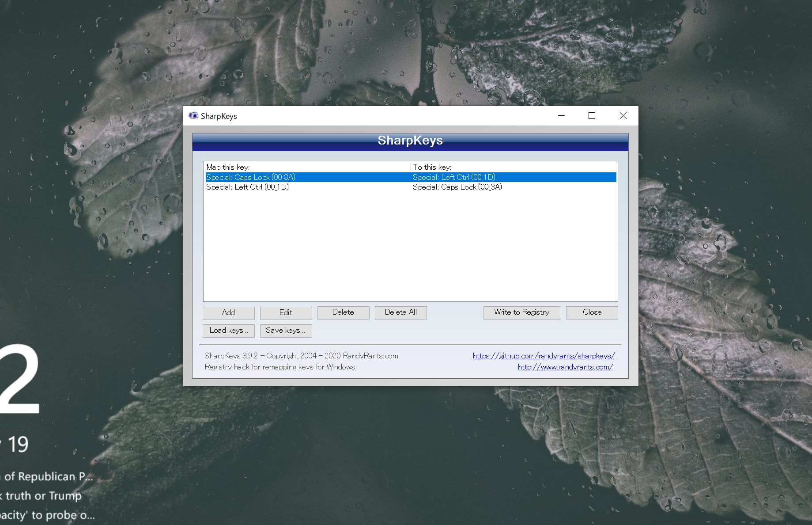Click the 'Map this key:' column header
This screenshot has width=812, height=525.
pyautogui.click(x=307, y=167)
